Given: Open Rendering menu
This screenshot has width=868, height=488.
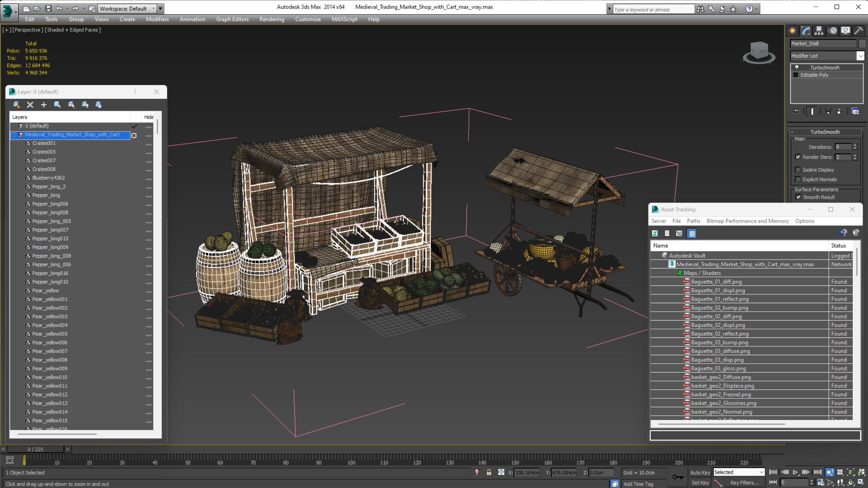Looking at the screenshot, I should point(272,19).
